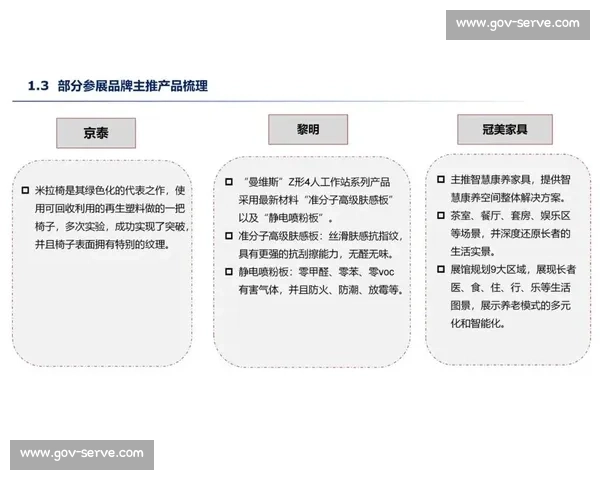
Task: Click the line 图景，展示养老模式的多元
Action: coord(510,305)
